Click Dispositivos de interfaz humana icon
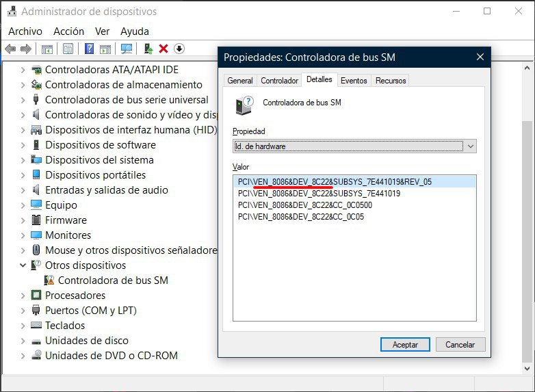Viewport: 535px width, 392px height. tap(36, 130)
